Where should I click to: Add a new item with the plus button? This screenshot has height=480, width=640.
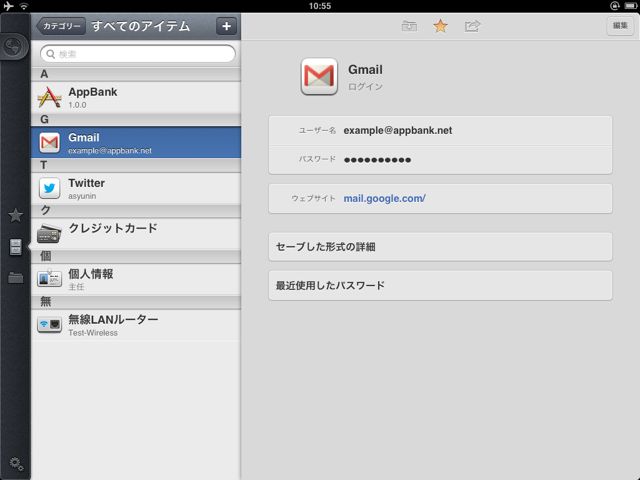tap(226, 26)
